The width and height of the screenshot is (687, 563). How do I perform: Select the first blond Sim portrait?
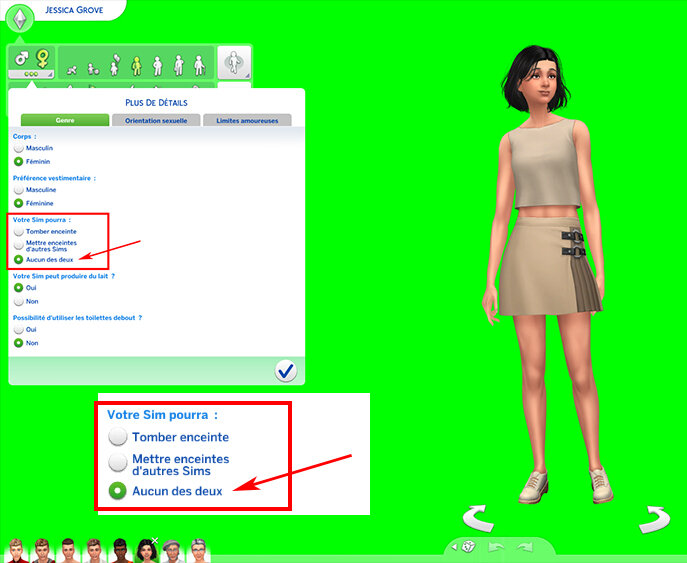pyautogui.click(x=16, y=550)
